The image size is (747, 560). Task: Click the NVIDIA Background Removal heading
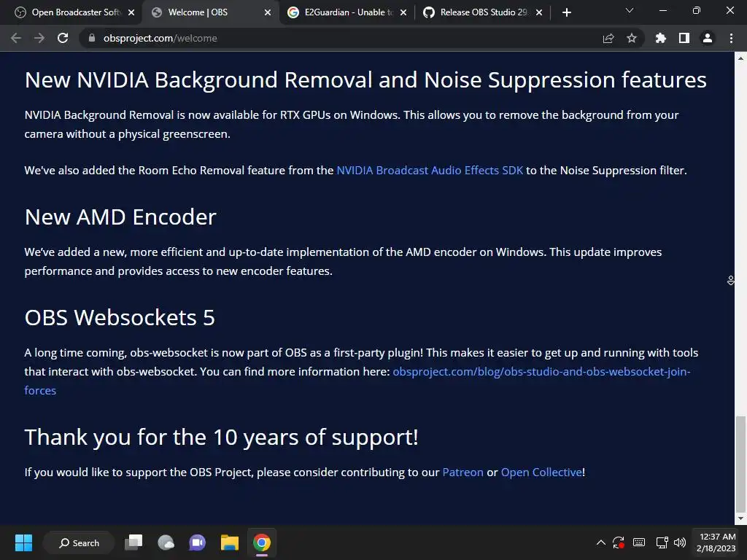point(365,80)
